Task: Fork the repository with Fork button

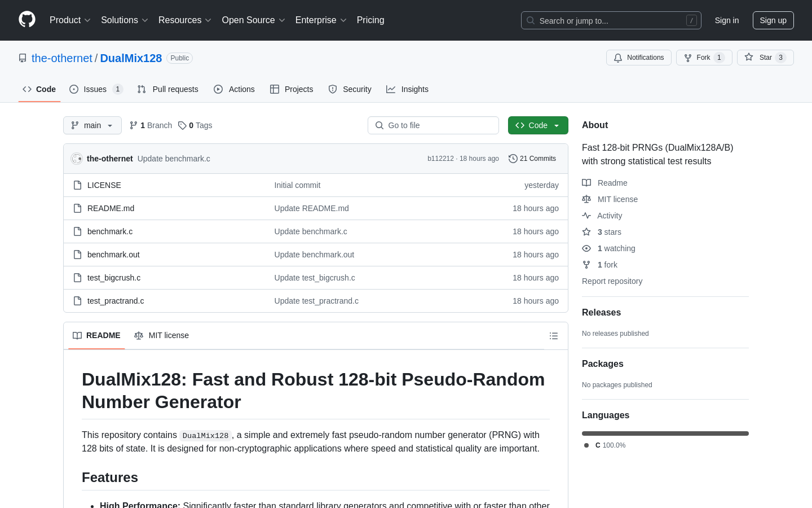Action: pos(704,58)
